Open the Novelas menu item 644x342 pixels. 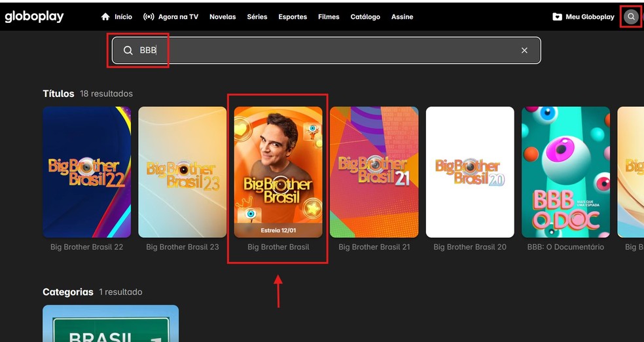[x=223, y=17]
